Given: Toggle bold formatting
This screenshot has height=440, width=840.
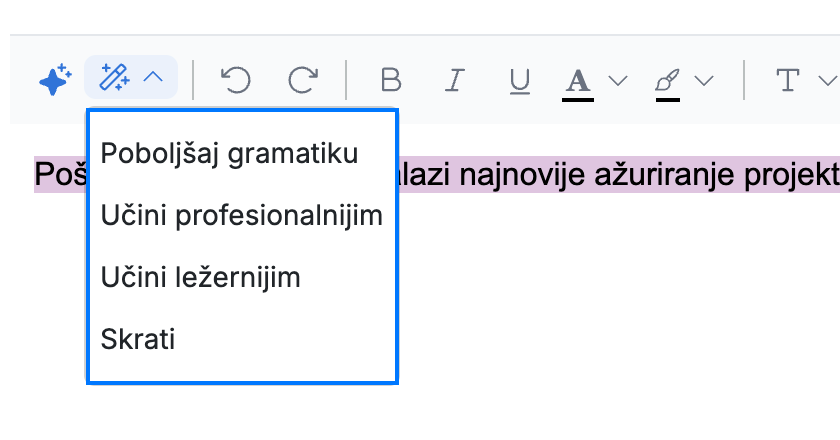Looking at the screenshot, I should tap(391, 80).
